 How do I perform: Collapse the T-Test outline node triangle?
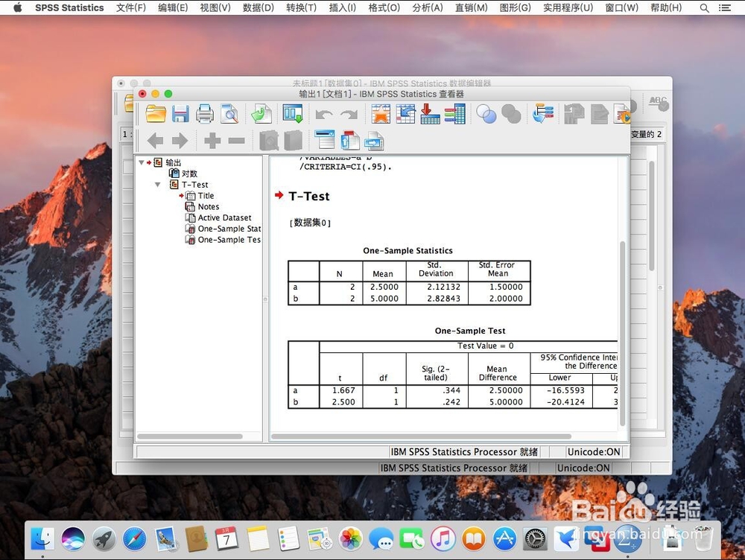point(157,184)
